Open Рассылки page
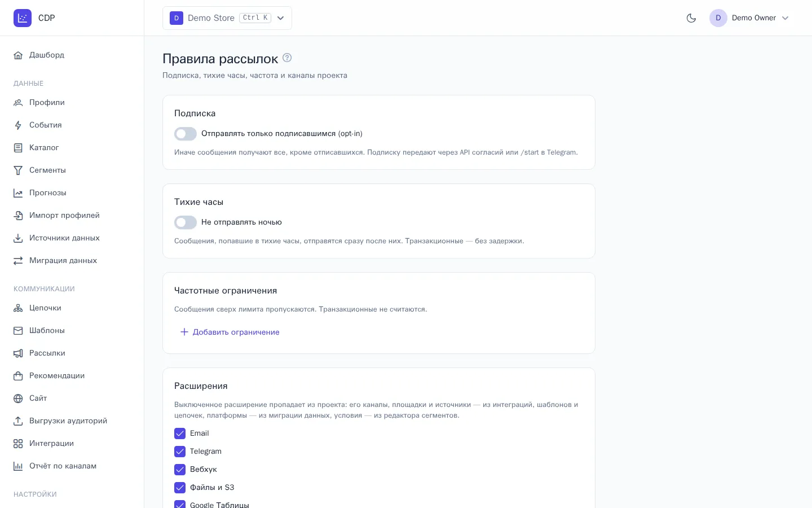Viewport: 812px width, 508px height. point(72,353)
